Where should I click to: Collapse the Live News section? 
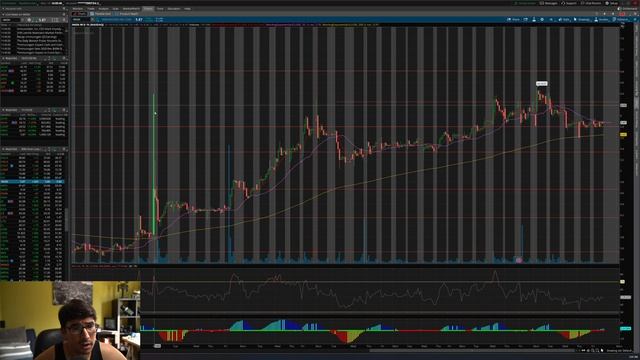pos(3,14)
